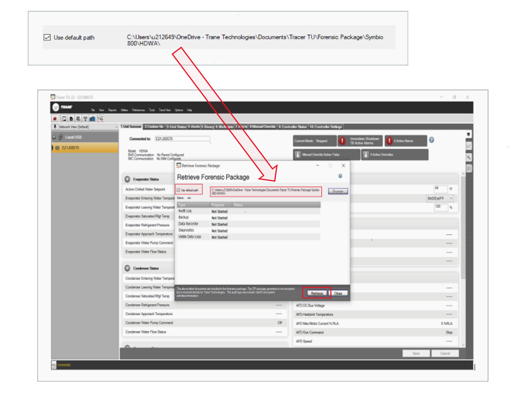Click the Tracer TU app icon in the title bar
This screenshot has width=532, height=403.
click(52, 97)
